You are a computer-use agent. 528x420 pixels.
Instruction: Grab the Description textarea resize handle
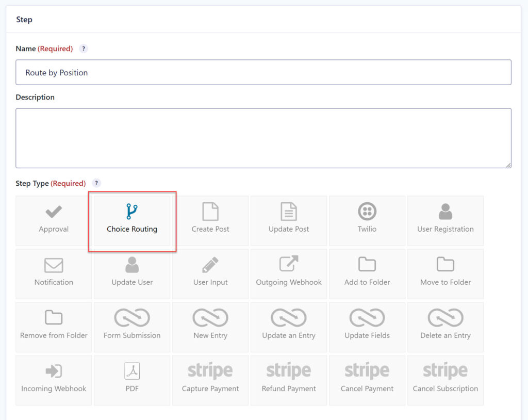508,165
